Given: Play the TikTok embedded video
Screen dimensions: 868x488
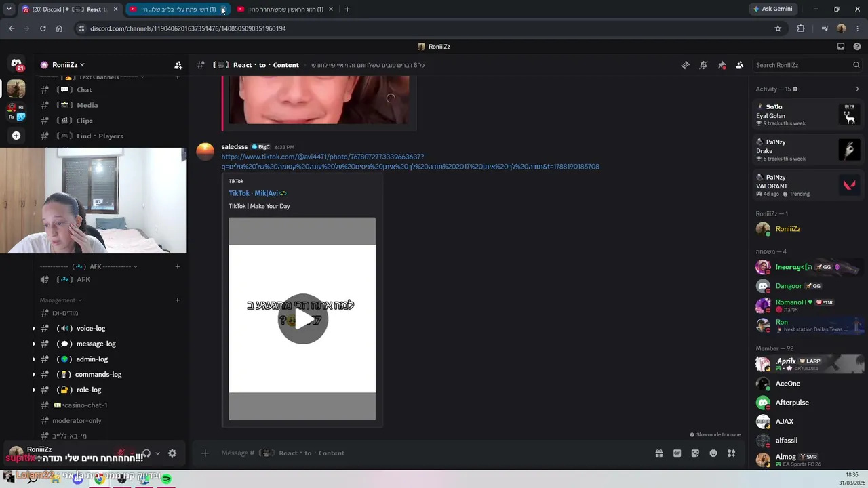Looking at the screenshot, I should [x=302, y=319].
